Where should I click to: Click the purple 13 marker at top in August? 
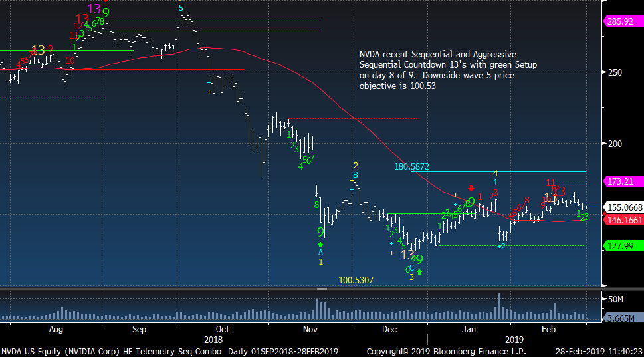[x=94, y=9]
